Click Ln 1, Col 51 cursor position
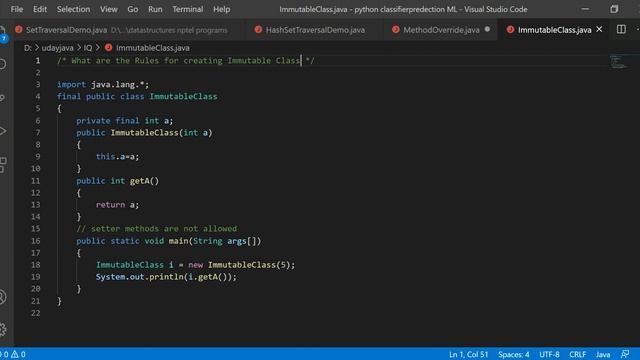The height and width of the screenshot is (360, 640). pos(469,354)
